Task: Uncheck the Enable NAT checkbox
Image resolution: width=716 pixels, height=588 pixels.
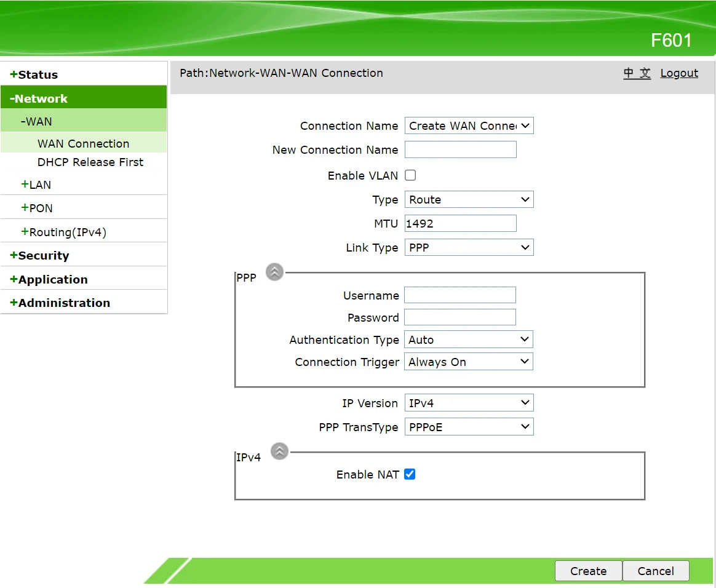Action: click(x=410, y=474)
